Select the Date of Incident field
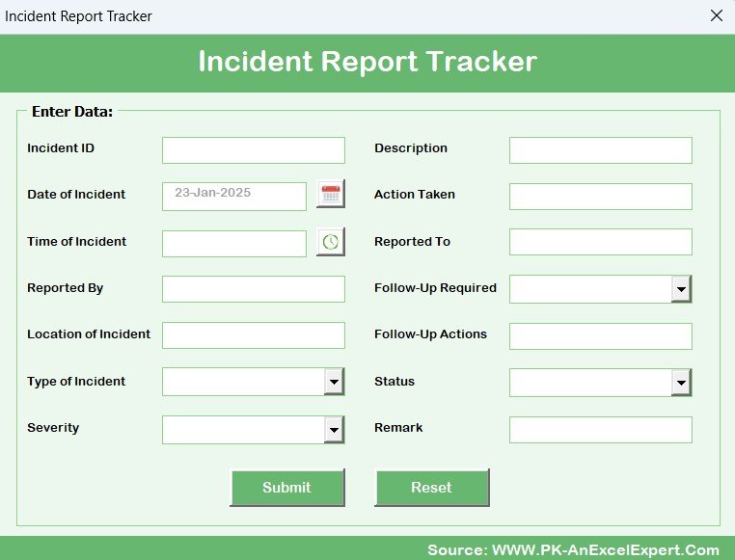Screen dimensions: 735x560 point(234,197)
